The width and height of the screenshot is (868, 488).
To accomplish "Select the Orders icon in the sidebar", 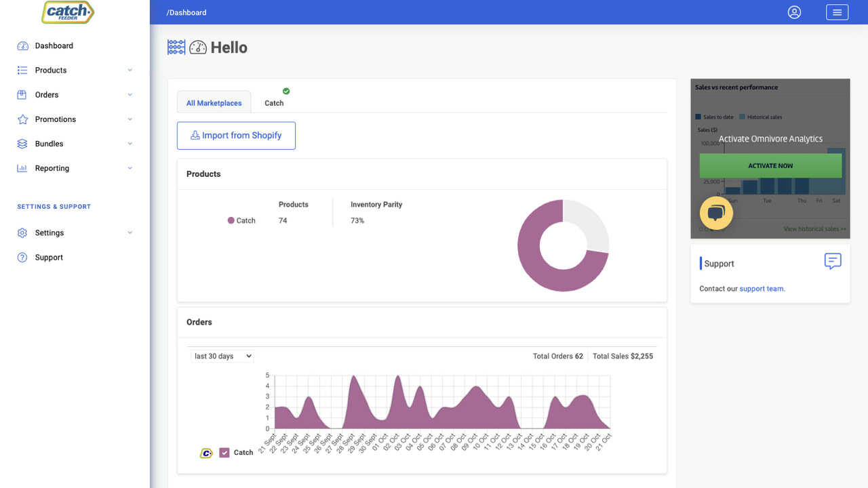I will (22, 94).
